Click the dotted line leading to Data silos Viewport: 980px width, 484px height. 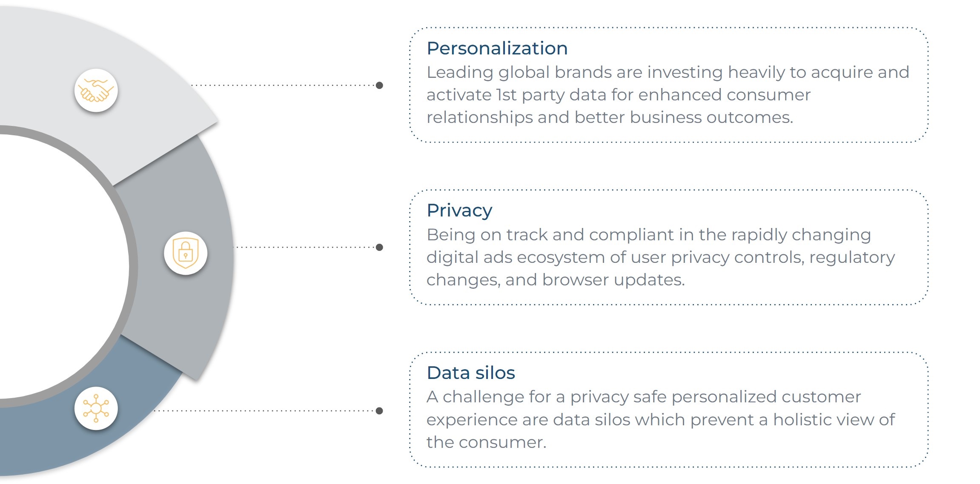264,410
